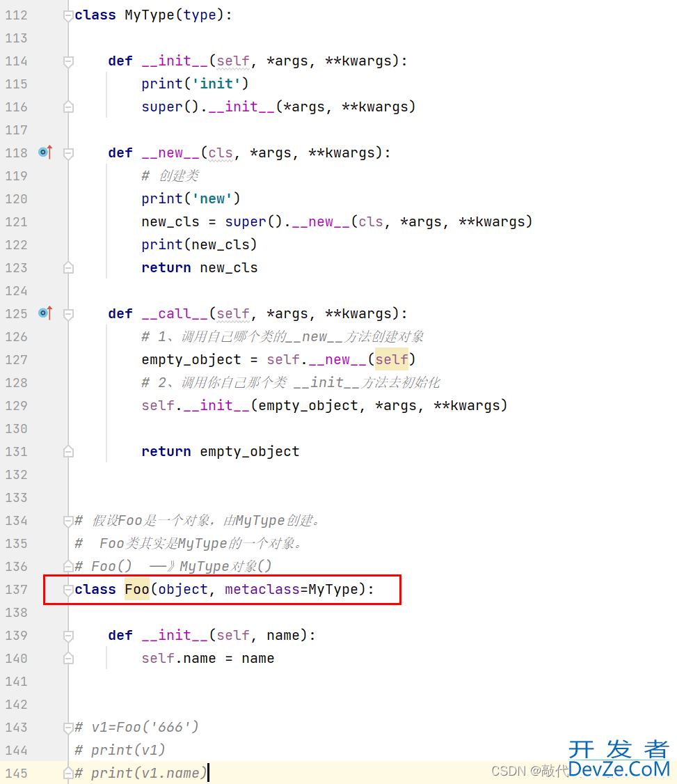
Task: Click line number 112 in the gutter
Action: pyautogui.click(x=17, y=15)
